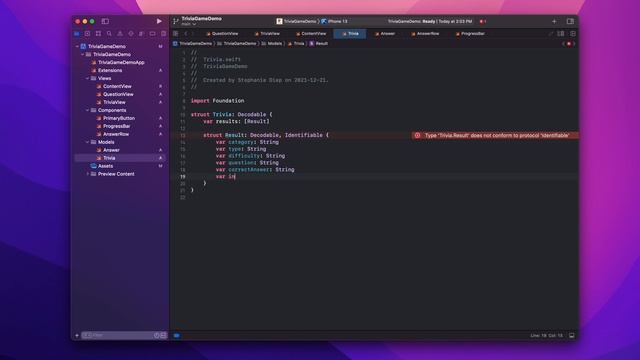Add a new file with the plus button

[x=77, y=336]
